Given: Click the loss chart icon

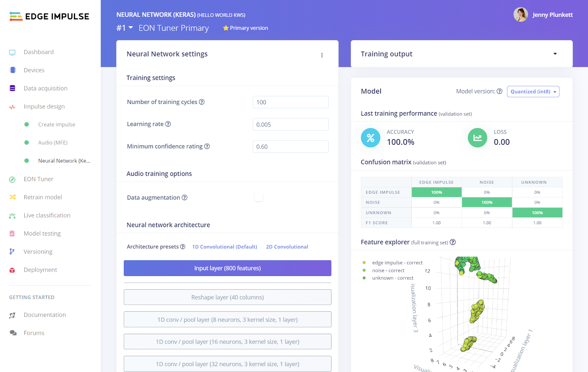Looking at the screenshot, I should coord(477,138).
